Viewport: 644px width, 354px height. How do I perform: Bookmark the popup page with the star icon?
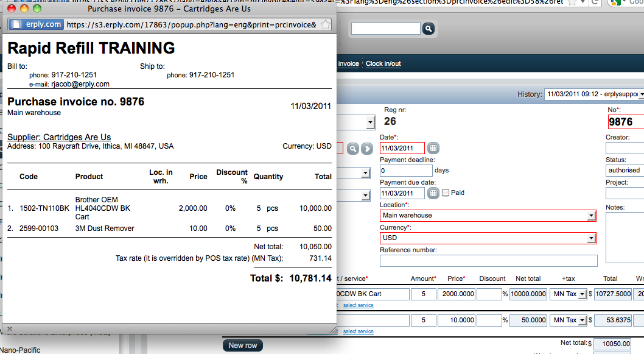[325, 24]
